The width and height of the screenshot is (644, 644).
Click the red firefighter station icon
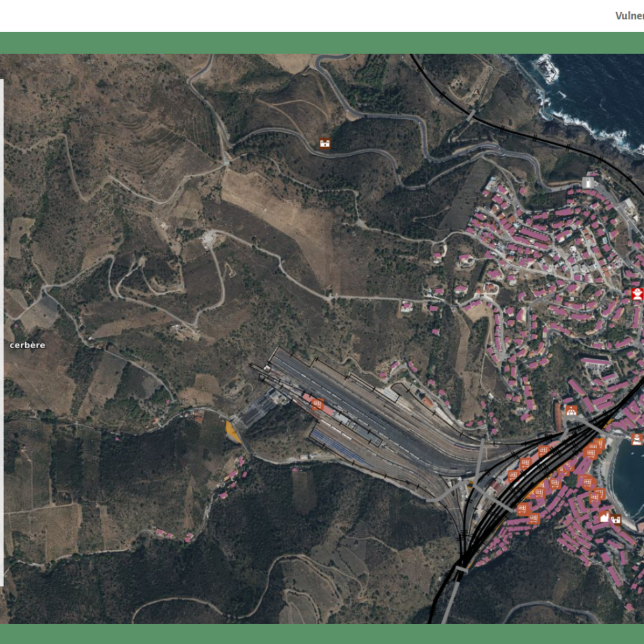[x=637, y=294]
